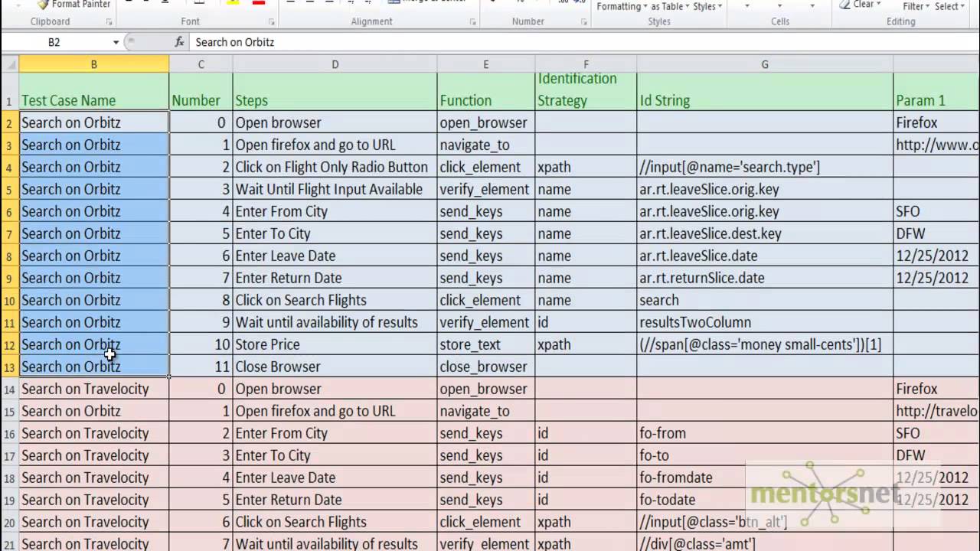Open the Number group dialog launcher

583,22
